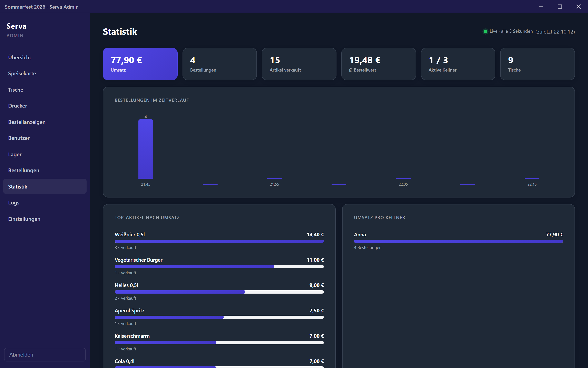Image resolution: width=588 pixels, height=368 pixels.
Task: Click the Serva ADMIN logo heading
Action: (16, 30)
